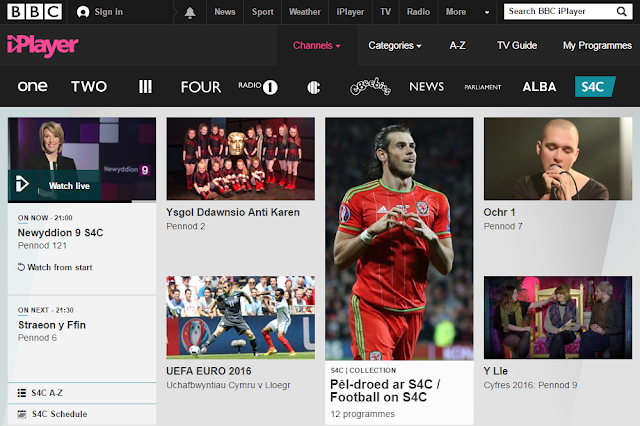Select the BBC Four channel logo
The height and width of the screenshot is (426, 640).
[201, 87]
